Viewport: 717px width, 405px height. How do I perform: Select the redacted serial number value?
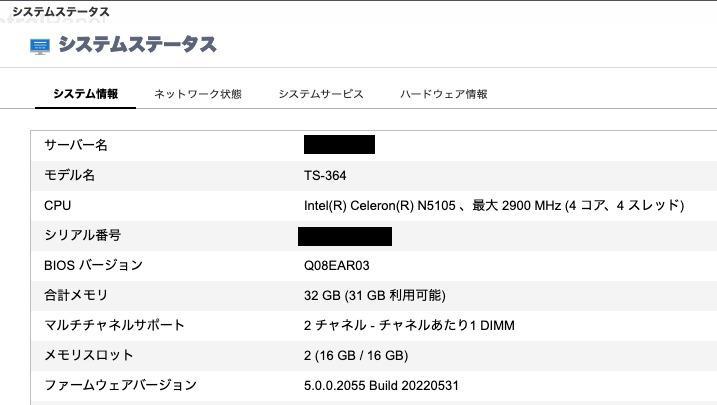tap(345, 236)
